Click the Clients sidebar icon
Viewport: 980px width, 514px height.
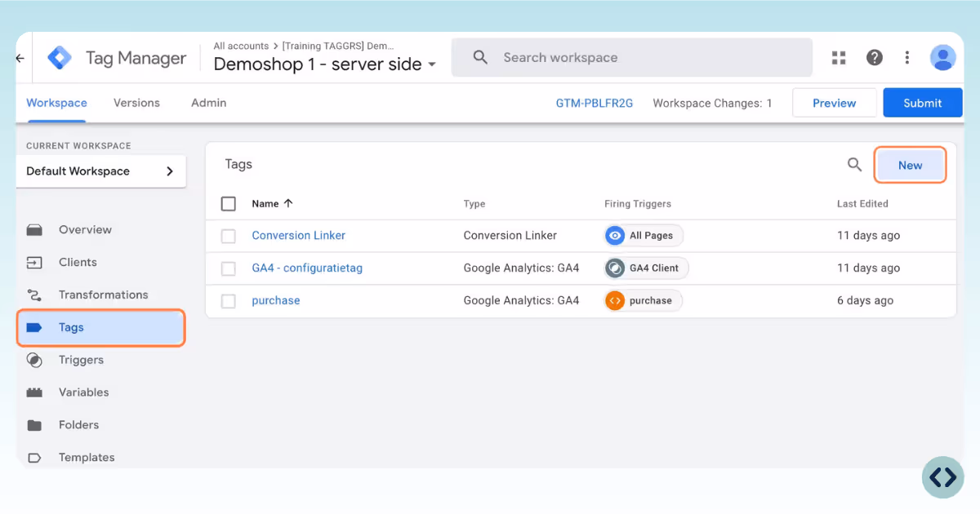click(x=34, y=263)
